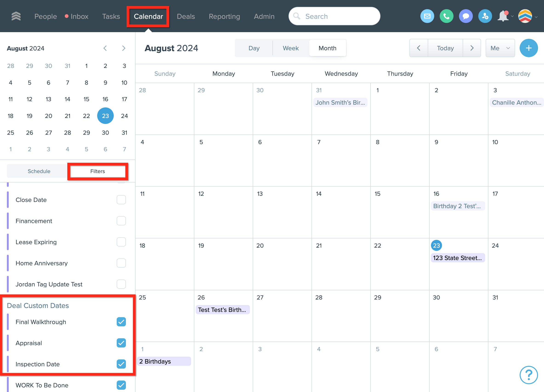Open the Inbox menu

(x=79, y=16)
